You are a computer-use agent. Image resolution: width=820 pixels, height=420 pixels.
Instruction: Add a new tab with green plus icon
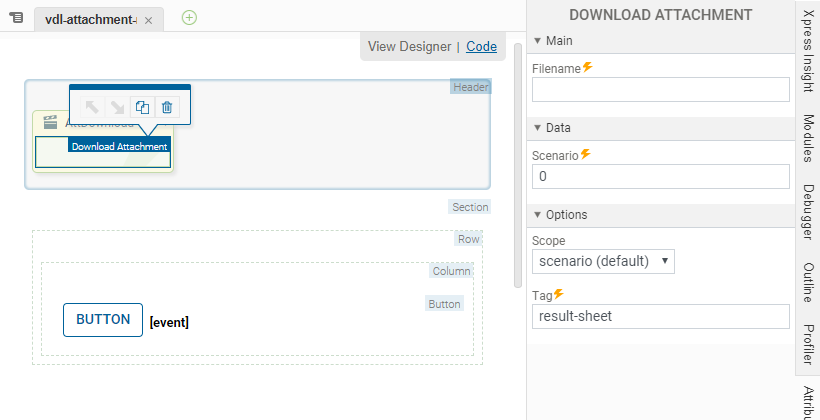(x=189, y=17)
